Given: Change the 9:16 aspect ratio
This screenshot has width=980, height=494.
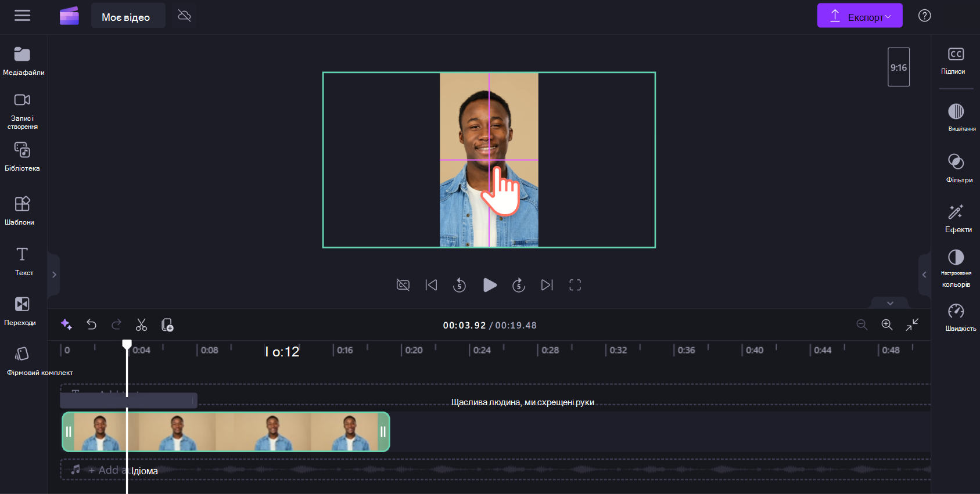Looking at the screenshot, I should coord(899,67).
